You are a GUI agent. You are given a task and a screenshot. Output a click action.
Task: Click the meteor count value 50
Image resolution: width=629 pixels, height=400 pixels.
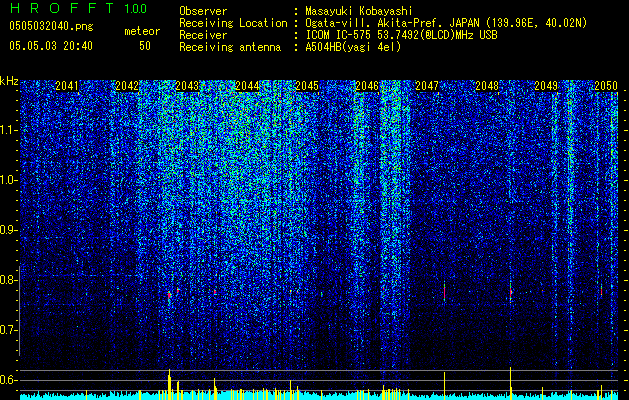(x=145, y=46)
